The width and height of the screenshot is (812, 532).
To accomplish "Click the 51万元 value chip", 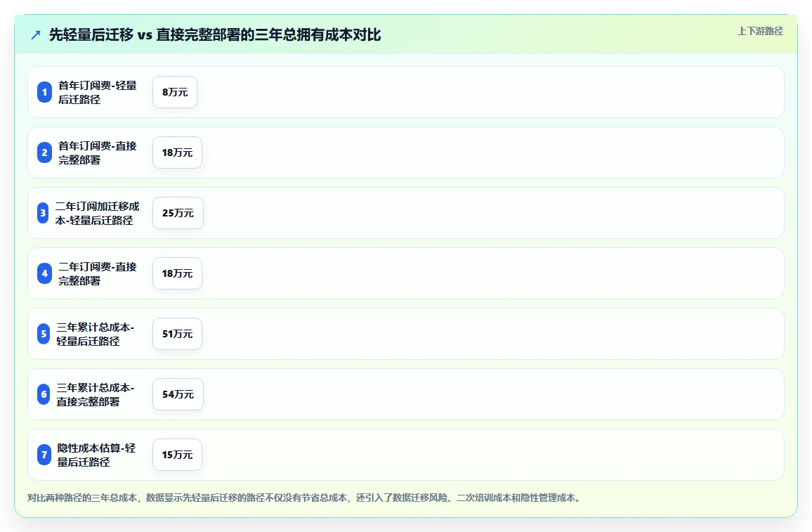I will 177,334.
